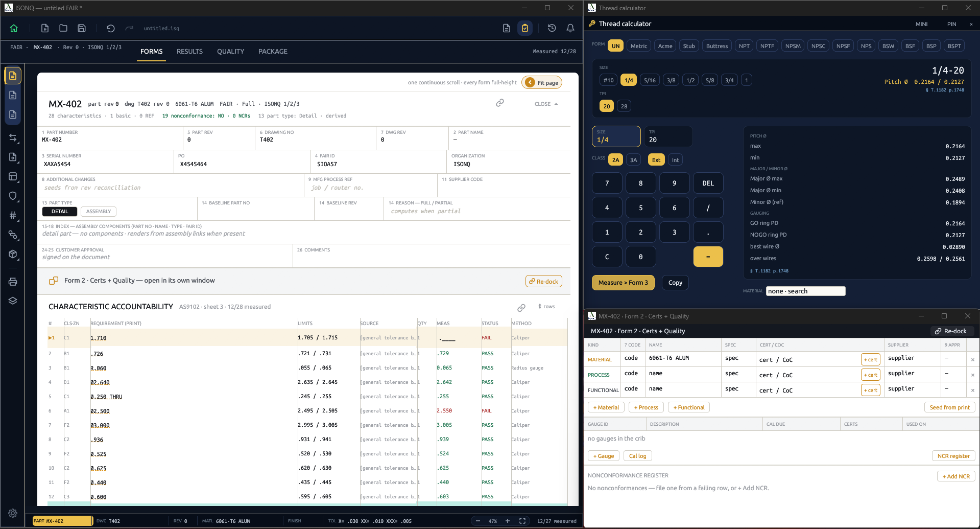Open a file with the folder icon
The image size is (980, 529).
click(63, 28)
